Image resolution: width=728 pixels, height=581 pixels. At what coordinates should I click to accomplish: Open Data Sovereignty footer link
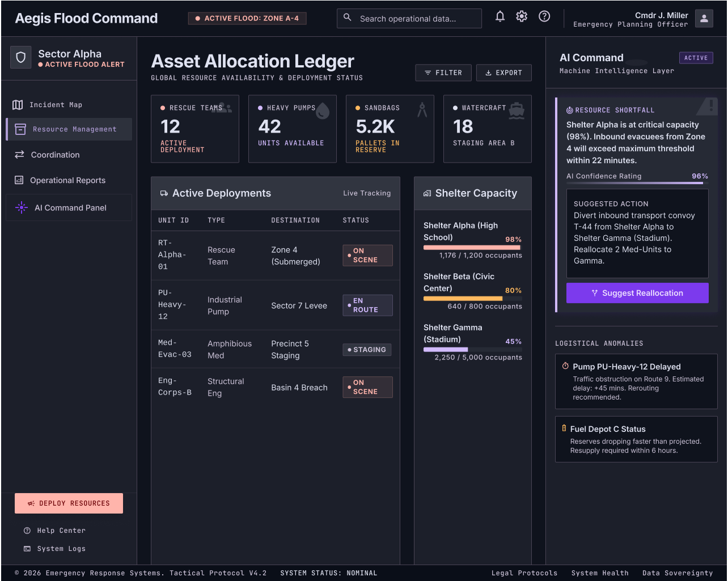tap(678, 573)
